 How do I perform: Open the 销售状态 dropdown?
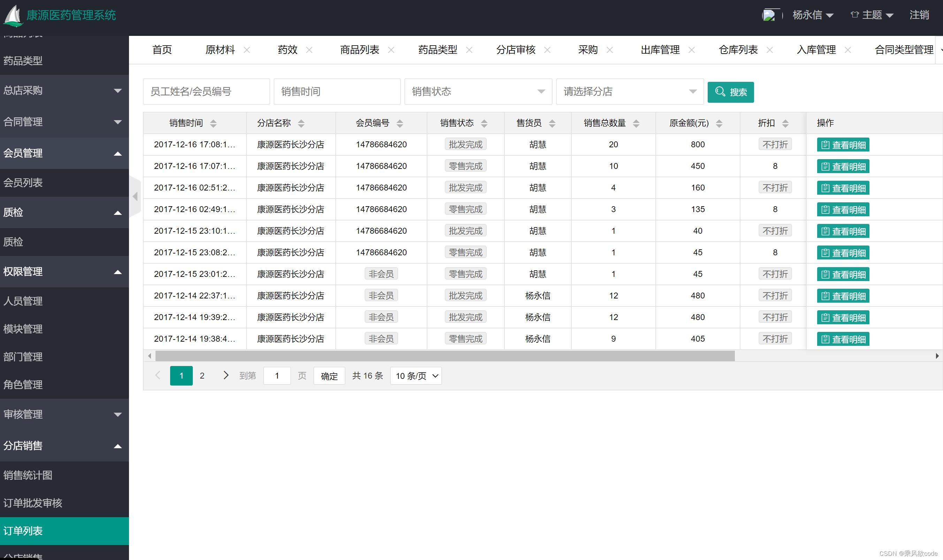(478, 92)
